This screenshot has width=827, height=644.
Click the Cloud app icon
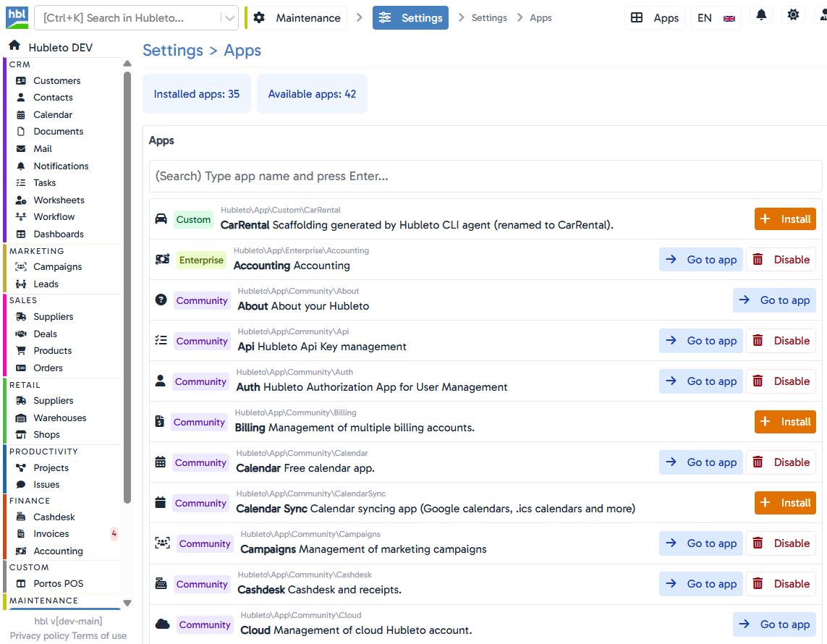pyautogui.click(x=163, y=624)
